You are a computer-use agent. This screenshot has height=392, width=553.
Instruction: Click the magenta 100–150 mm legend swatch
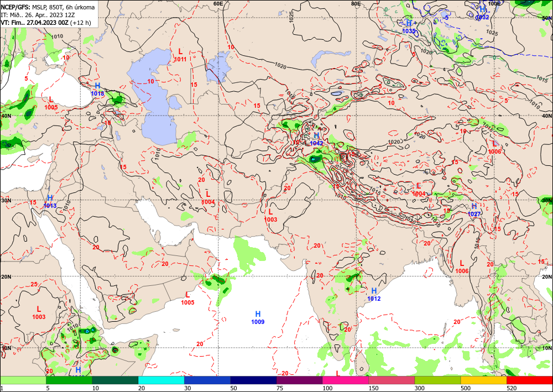click(346, 380)
